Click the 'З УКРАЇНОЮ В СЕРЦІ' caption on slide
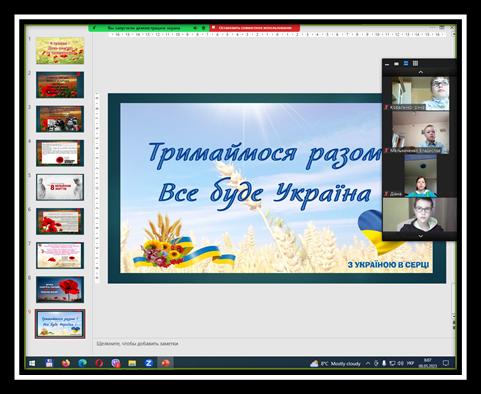This screenshot has width=481, height=394. 388,265
